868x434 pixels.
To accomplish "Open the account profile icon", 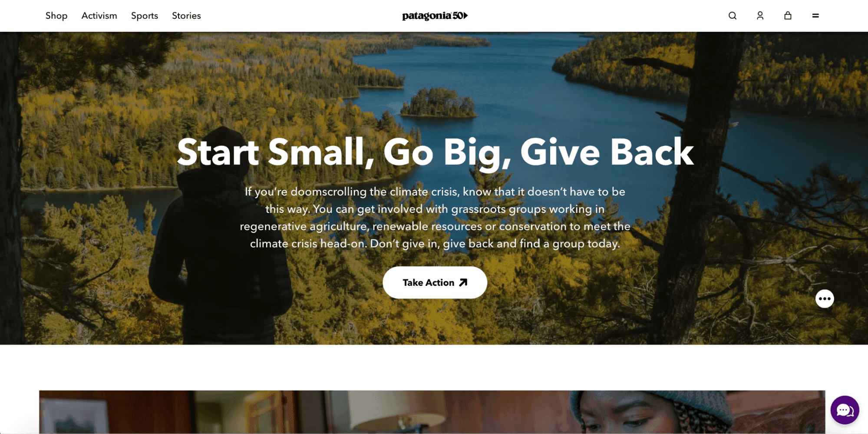I will coord(760,16).
